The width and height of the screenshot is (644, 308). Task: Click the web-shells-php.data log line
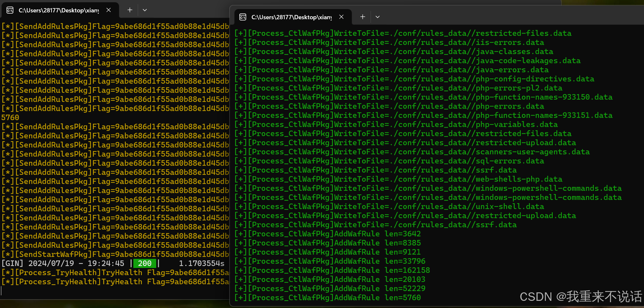(398, 179)
